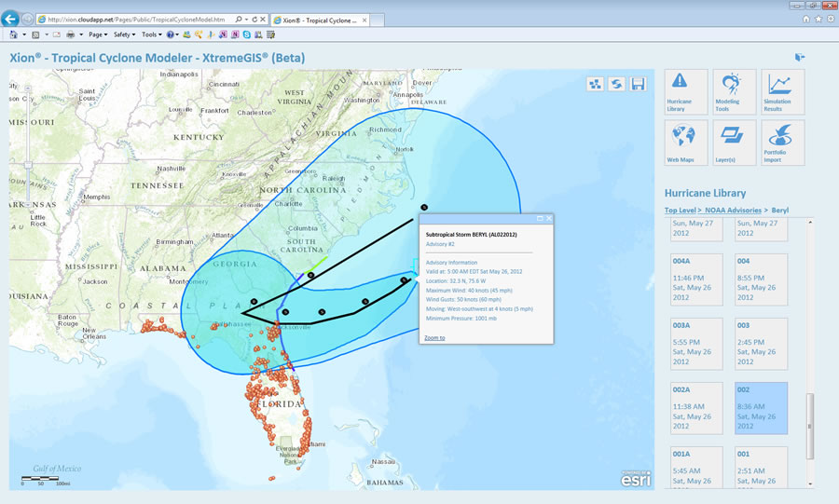
Task: Expand the RSS feeds dropdown arrow
Action: click(x=47, y=34)
